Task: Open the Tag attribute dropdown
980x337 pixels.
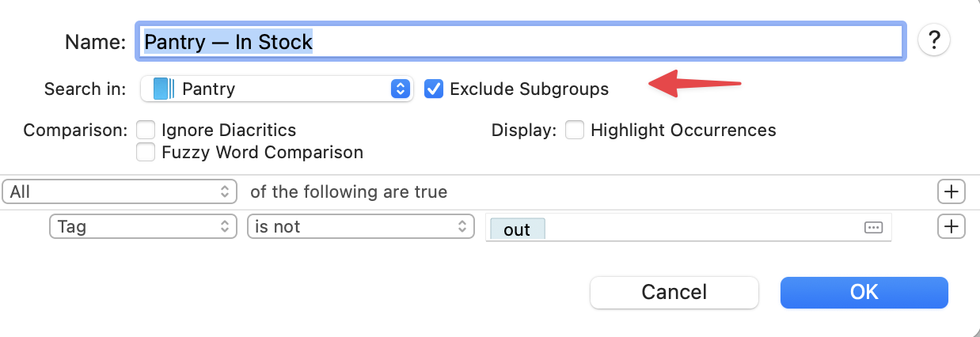Action: tap(143, 227)
